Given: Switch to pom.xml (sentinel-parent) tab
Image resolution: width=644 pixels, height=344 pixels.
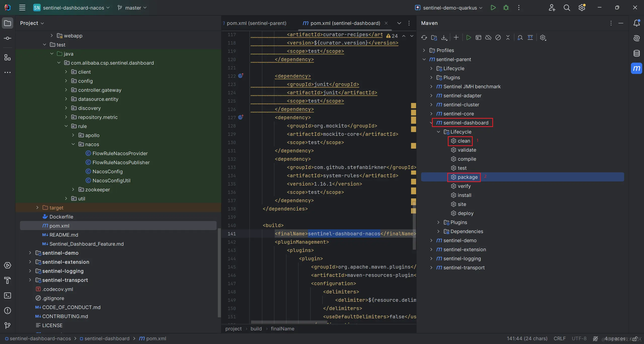Looking at the screenshot, I should (x=255, y=23).
